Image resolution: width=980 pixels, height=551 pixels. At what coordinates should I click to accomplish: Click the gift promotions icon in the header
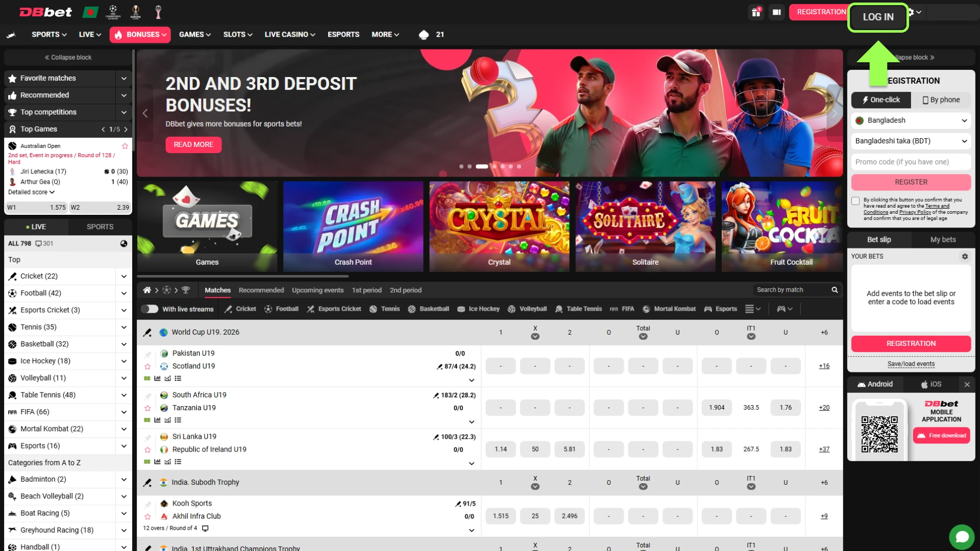755,12
